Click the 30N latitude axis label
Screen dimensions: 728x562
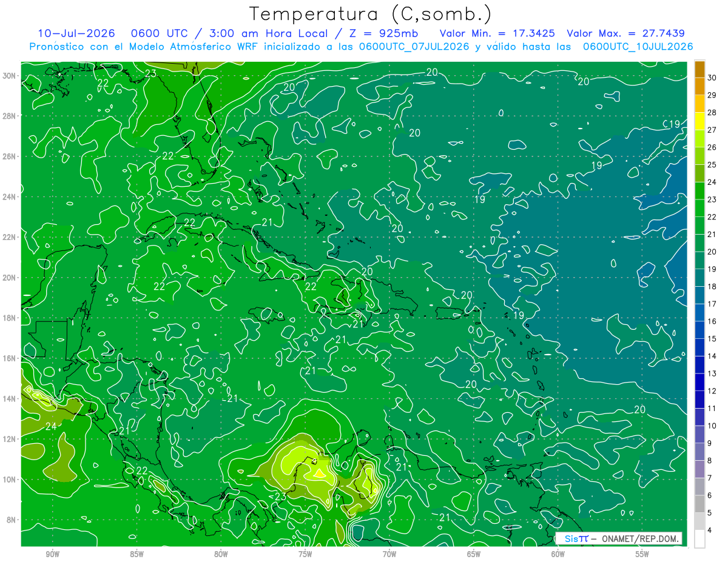click(10, 76)
